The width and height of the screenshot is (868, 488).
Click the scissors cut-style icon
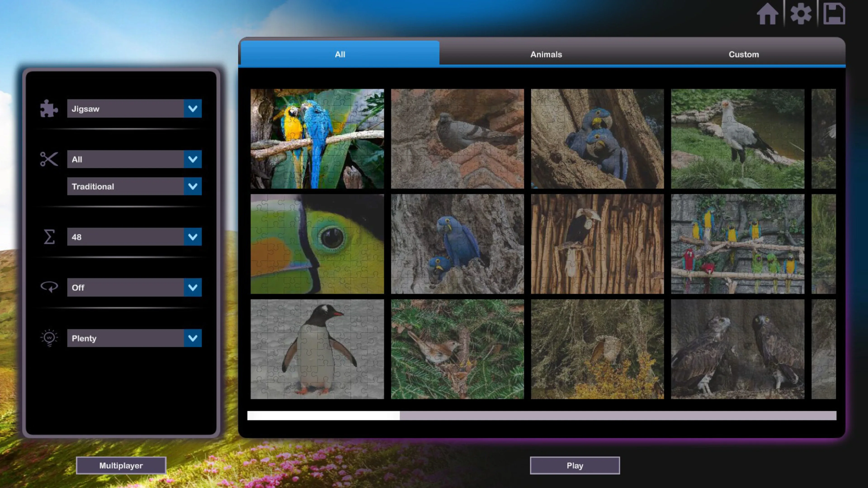(49, 159)
